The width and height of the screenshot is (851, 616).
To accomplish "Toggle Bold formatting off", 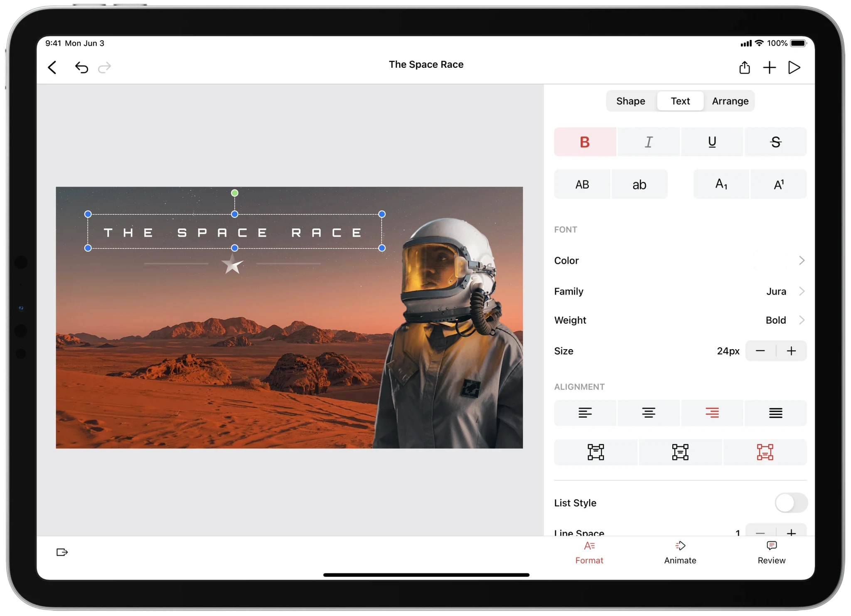I will 585,142.
